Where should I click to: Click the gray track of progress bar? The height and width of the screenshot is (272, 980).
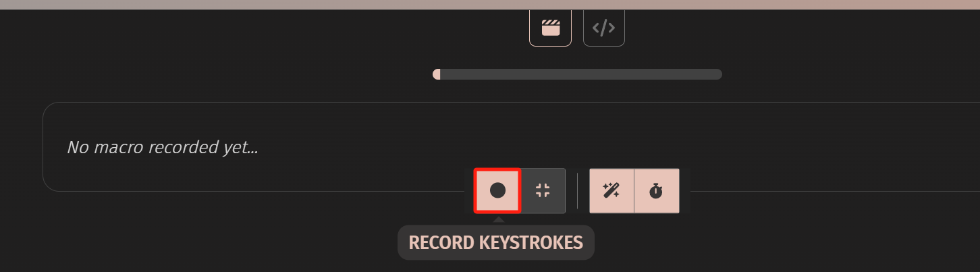(x=581, y=74)
